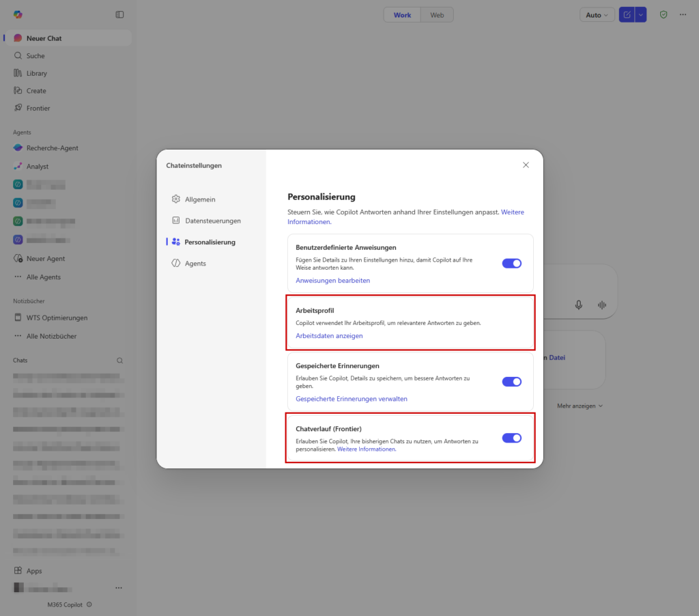Open the WTS Optimierungen notebook

click(57, 318)
